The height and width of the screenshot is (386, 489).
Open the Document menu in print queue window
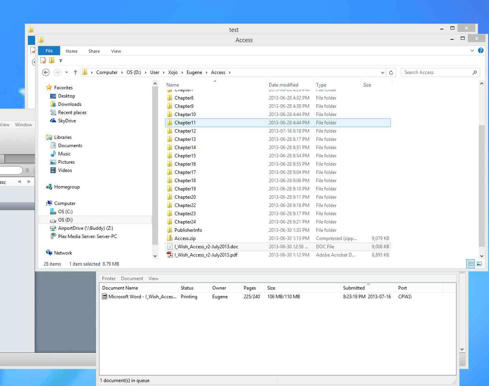[132, 278]
